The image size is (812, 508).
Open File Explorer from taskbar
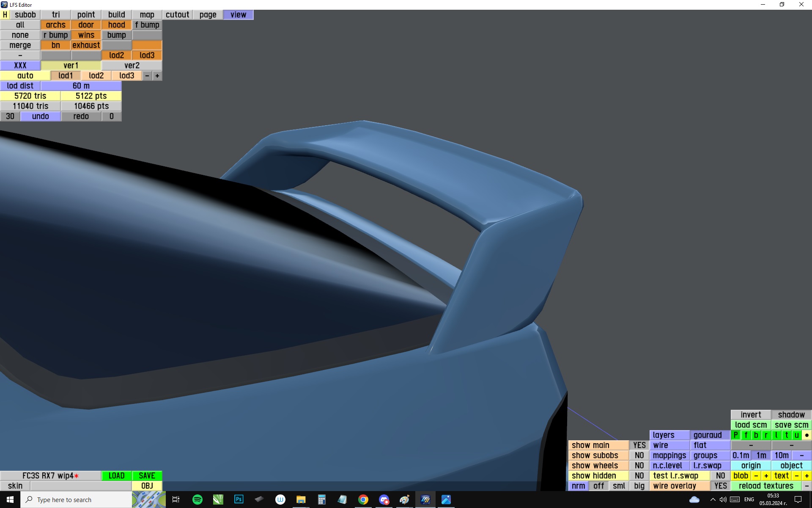pos(301,500)
